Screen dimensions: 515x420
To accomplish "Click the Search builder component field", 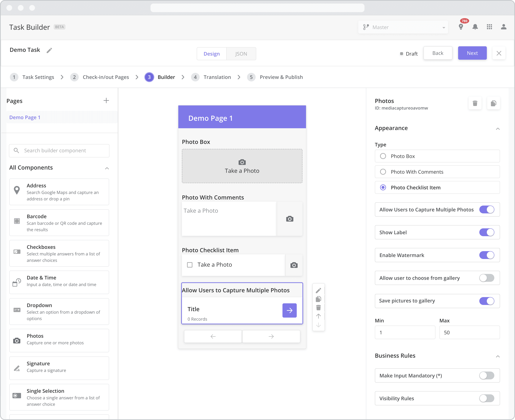I will pyautogui.click(x=59, y=151).
